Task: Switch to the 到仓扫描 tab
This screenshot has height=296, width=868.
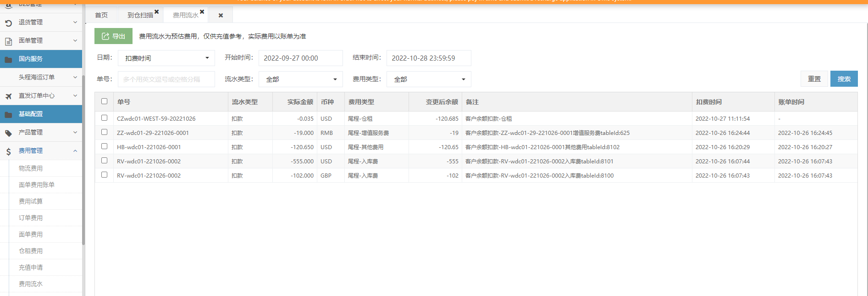Action: click(x=140, y=15)
